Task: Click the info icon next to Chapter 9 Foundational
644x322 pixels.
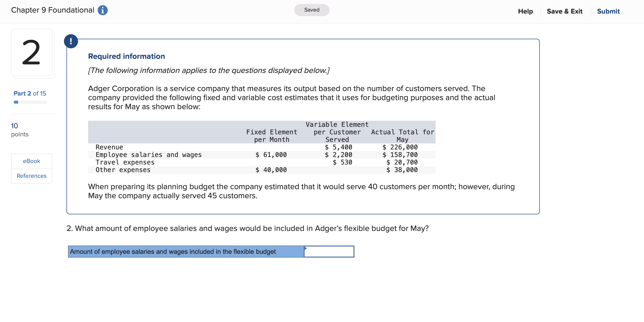Action: click(103, 10)
